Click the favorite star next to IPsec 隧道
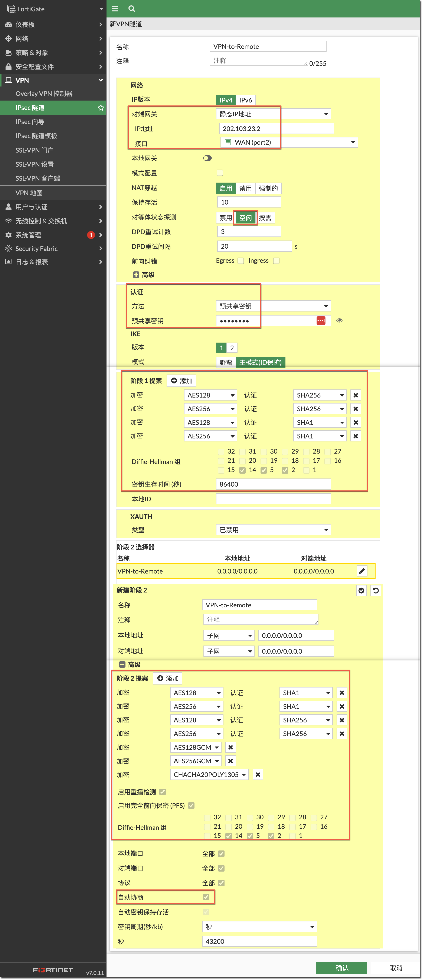 pos(101,108)
